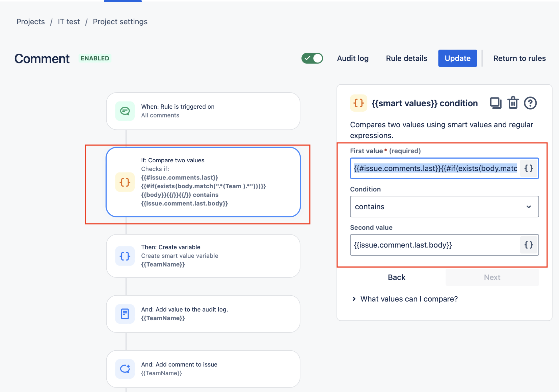Click the blue Update button
Screen dimensions: 559x392
(457, 58)
